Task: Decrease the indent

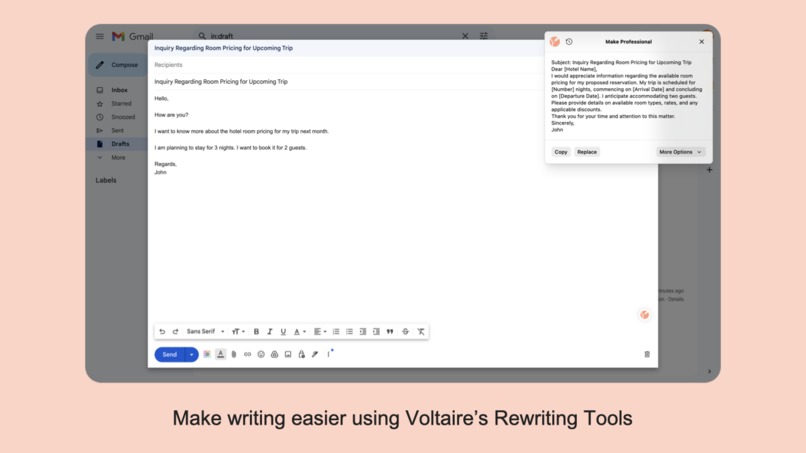Action: coord(362,332)
